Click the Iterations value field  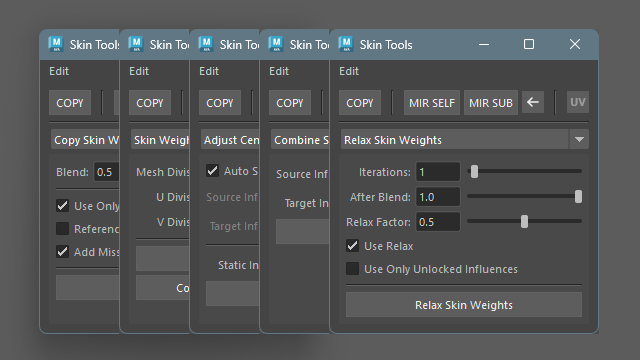click(x=438, y=171)
